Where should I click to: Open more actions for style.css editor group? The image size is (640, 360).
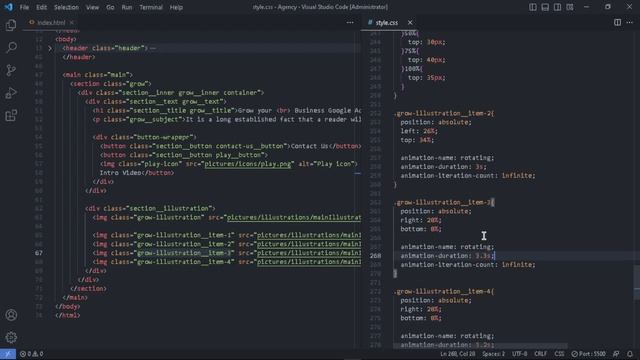tap(630, 22)
